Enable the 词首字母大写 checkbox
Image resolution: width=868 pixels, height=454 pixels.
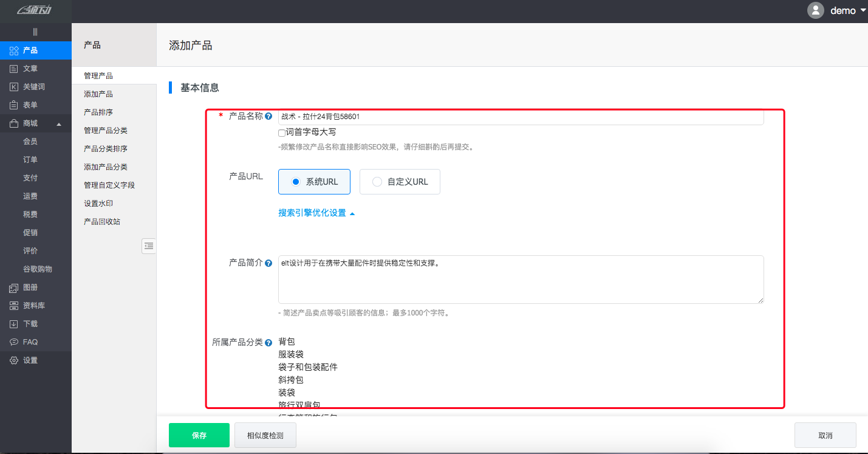point(282,132)
